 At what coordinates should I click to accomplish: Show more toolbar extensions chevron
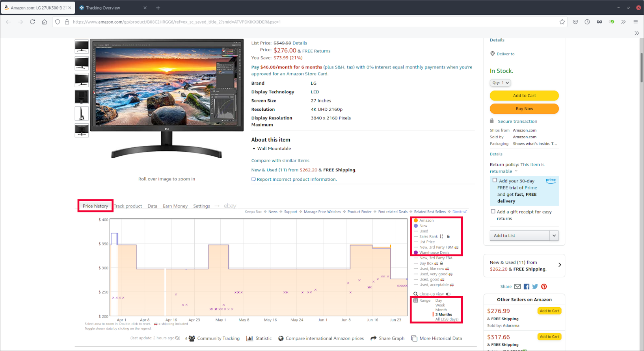pos(623,22)
